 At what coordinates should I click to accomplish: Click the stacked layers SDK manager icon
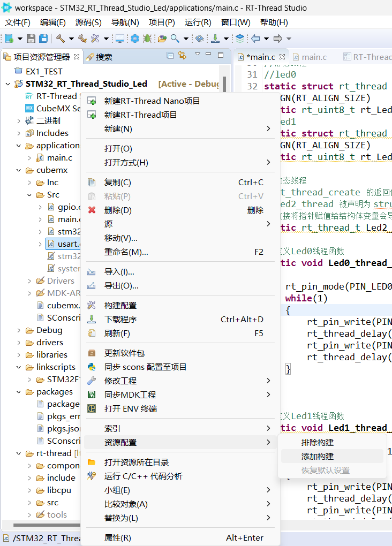tap(240, 38)
